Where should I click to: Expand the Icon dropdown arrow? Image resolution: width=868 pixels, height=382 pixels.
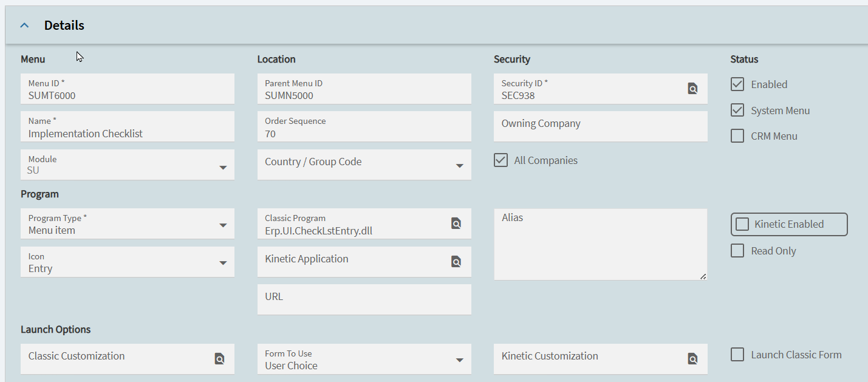pyautogui.click(x=223, y=263)
